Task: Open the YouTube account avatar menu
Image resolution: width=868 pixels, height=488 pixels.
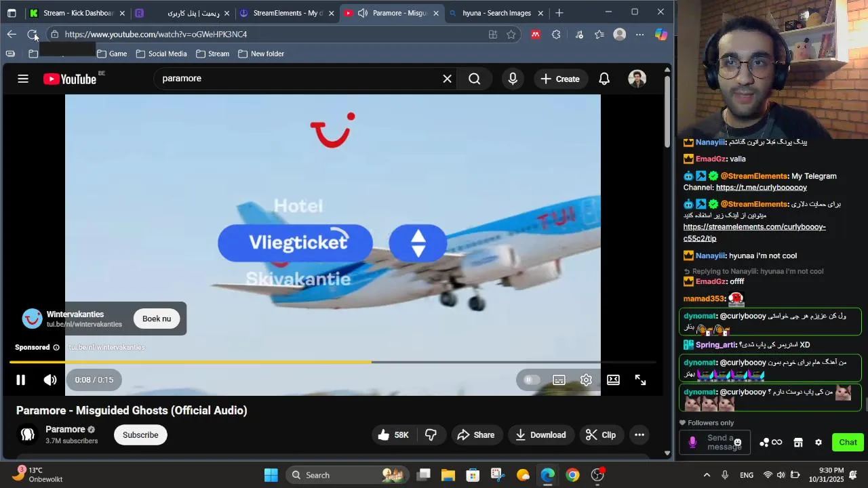Action: (x=637, y=79)
